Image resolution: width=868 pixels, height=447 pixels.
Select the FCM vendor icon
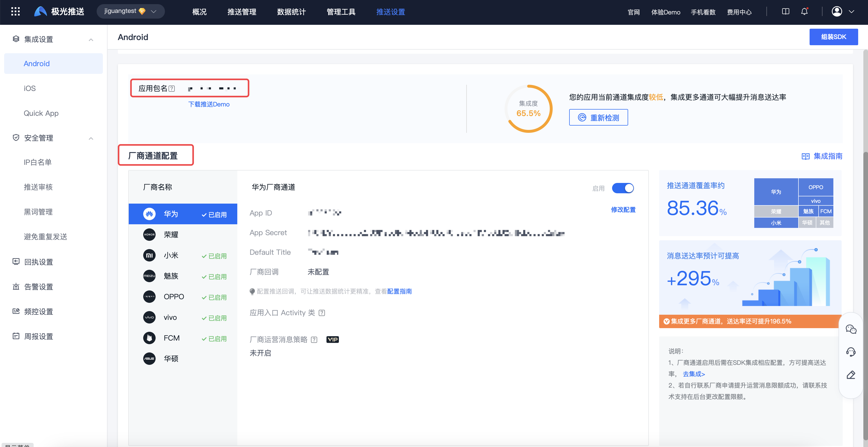[149, 338]
